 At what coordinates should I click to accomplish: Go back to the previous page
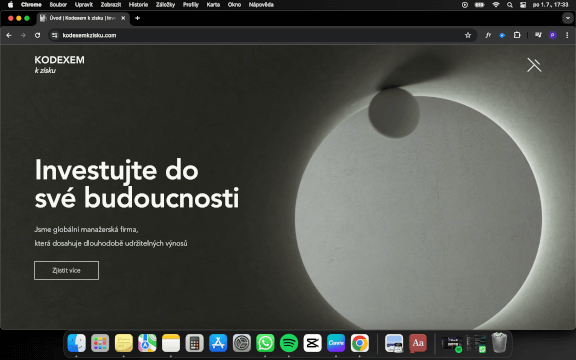click(9, 35)
